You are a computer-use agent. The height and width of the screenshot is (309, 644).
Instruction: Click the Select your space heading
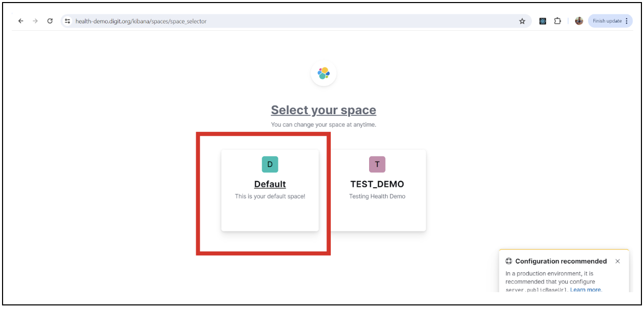[x=324, y=110]
